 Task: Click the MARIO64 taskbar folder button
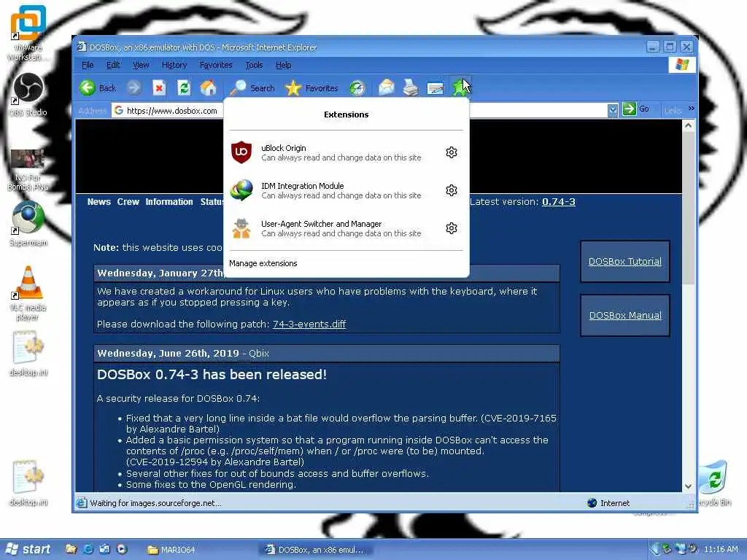[x=171, y=550]
